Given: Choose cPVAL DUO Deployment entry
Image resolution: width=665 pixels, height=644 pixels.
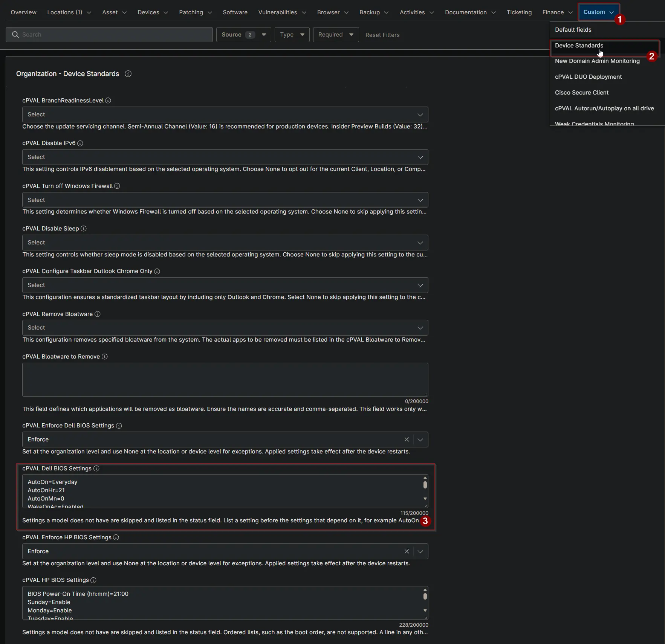Looking at the screenshot, I should click(588, 77).
